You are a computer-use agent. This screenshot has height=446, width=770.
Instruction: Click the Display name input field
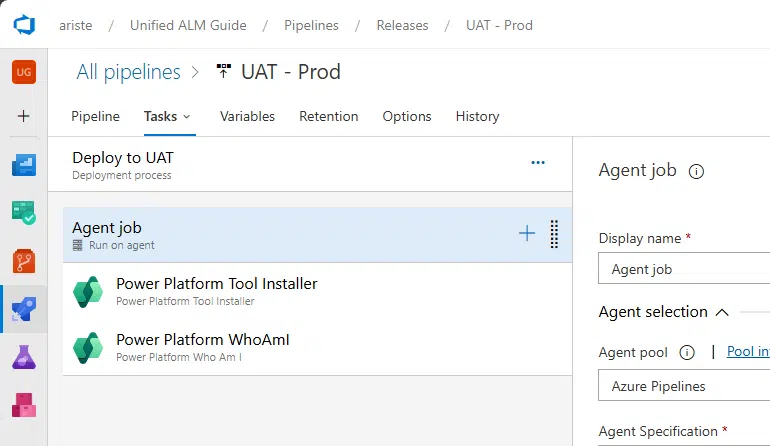[x=684, y=268]
